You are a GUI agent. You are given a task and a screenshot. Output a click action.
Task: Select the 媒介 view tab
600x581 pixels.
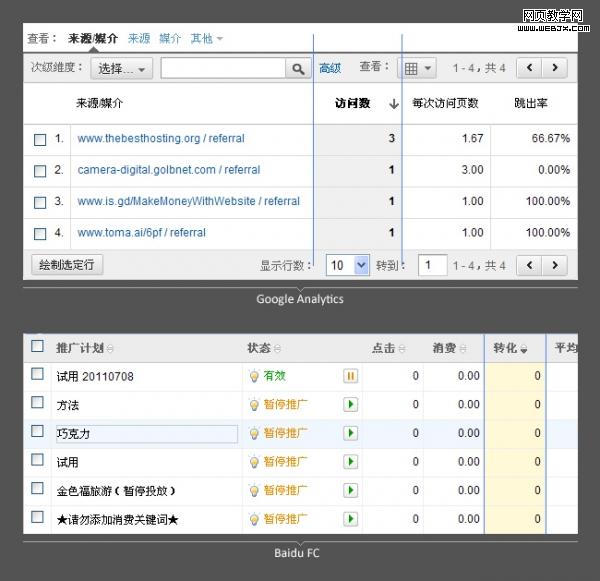pyautogui.click(x=170, y=38)
